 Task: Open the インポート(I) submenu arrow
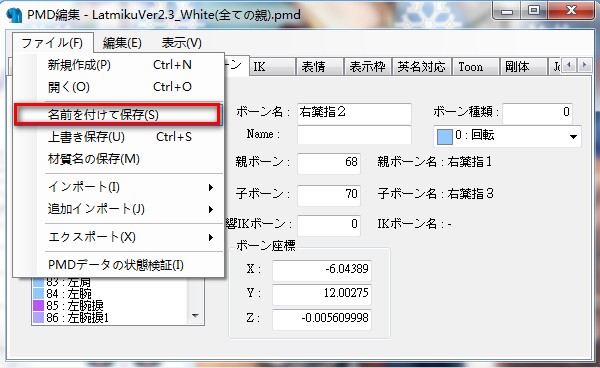pos(210,187)
